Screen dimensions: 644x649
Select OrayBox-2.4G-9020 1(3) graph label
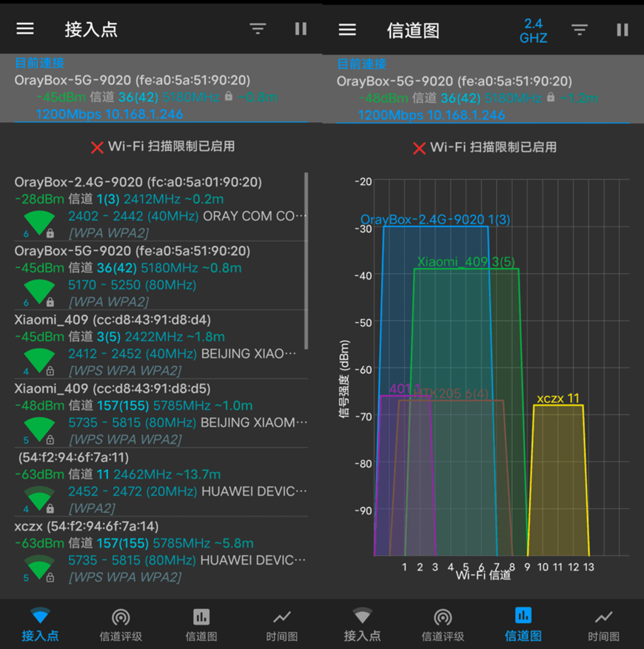click(x=435, y=219)
